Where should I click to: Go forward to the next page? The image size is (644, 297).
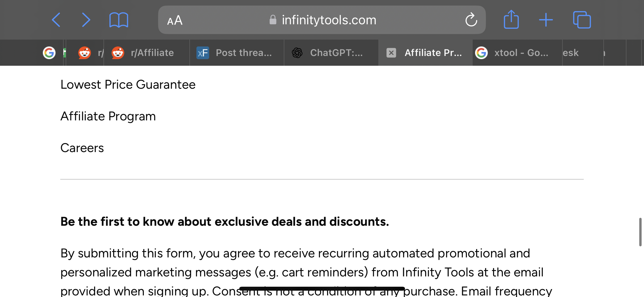[86, 20]
